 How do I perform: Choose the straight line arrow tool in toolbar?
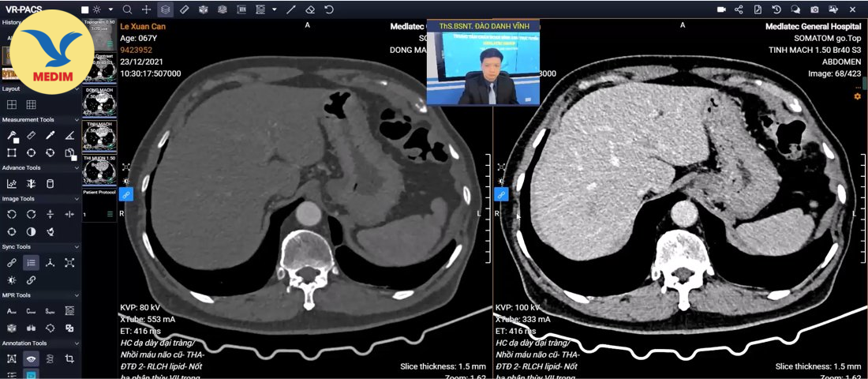tap(290, 9)
